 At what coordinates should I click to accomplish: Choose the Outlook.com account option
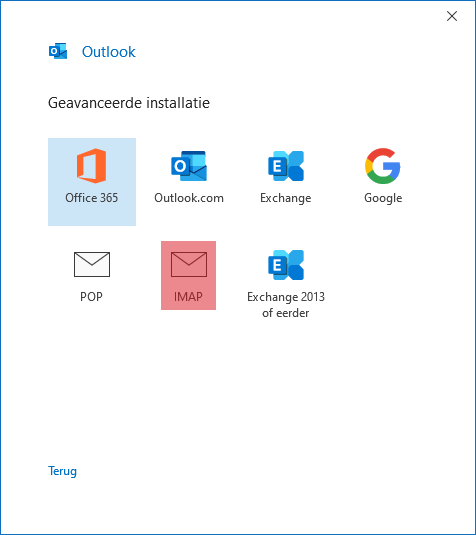(189, 177)
